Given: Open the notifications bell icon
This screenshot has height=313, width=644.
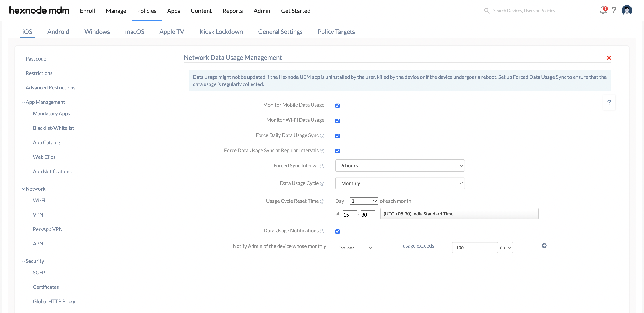Looking at the screenshot, I should pyautogui.click(x=603, y=10).
